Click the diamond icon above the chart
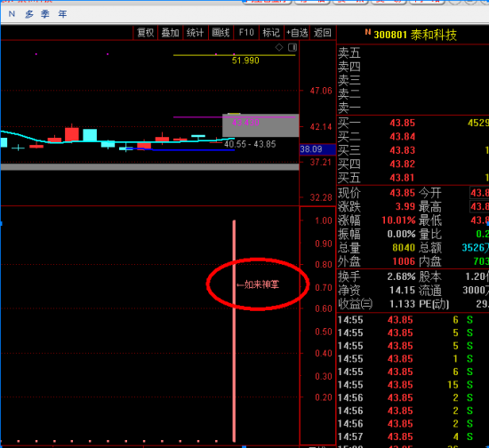Viewport: 489px width, 448px height. click(x=279, y=47)
